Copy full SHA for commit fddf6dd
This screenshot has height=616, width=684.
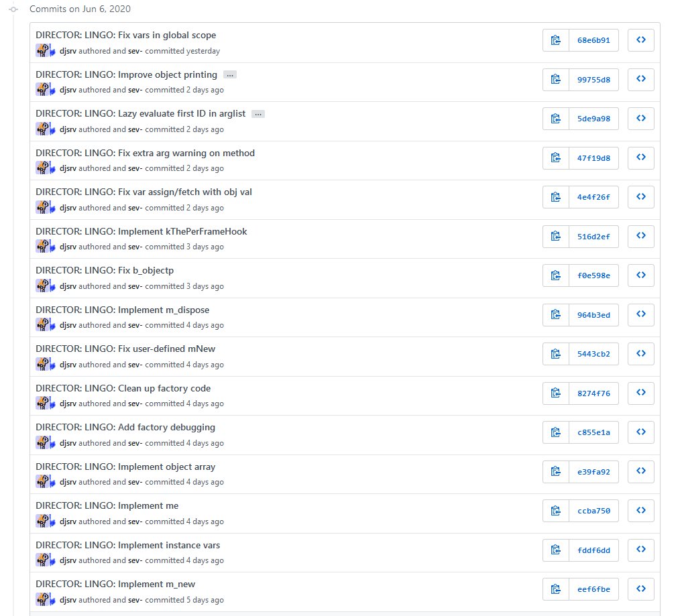556,550
